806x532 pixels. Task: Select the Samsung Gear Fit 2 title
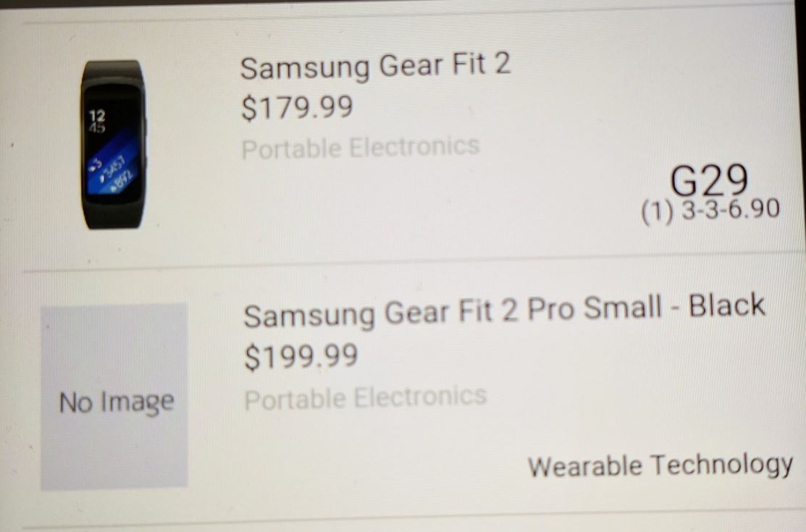pyautogui.click(x=375, y=67)
